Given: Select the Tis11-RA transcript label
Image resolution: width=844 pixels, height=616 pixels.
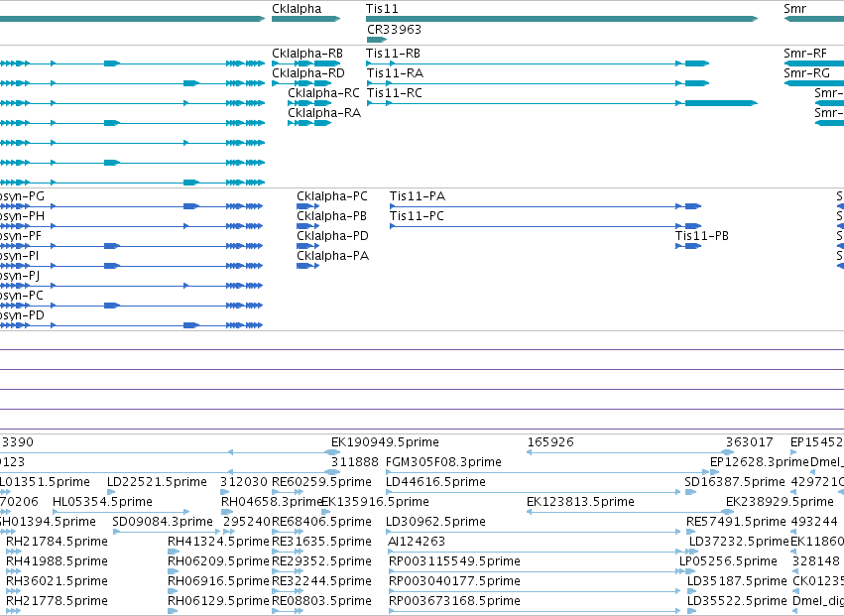Looking at the screenshot, I should click(x=395, y=73).
